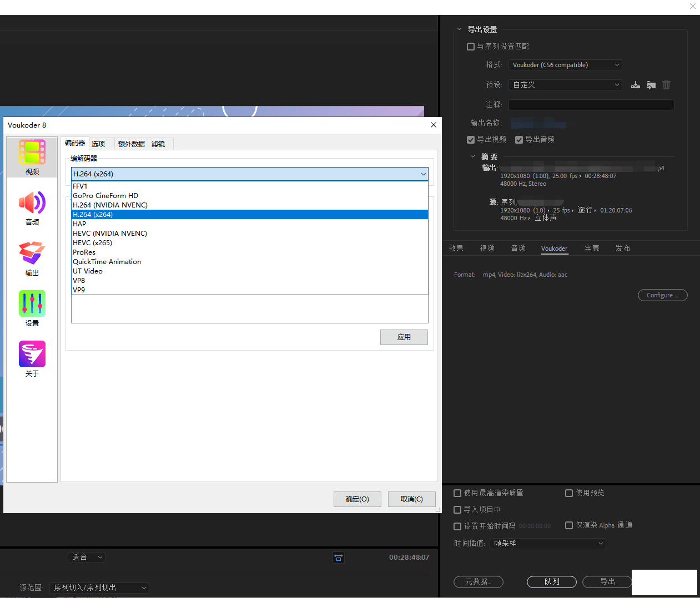The image size is (700, 598).
Task: Click the 注释 comment input field
Action: point(591,105)
